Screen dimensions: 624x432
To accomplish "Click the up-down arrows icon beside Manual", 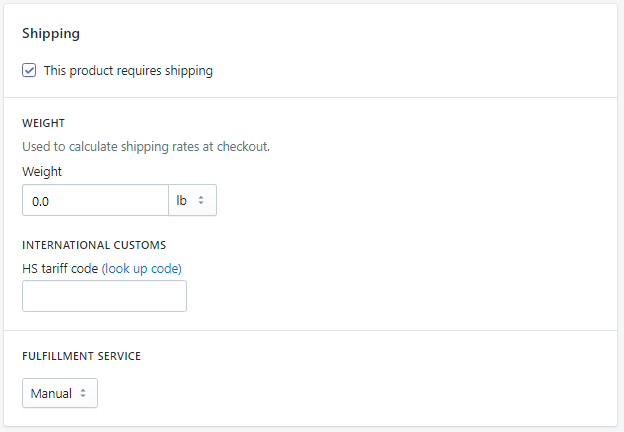I will point(83,393).
